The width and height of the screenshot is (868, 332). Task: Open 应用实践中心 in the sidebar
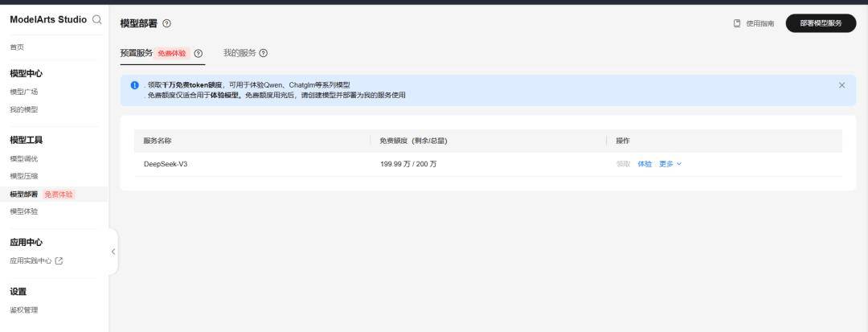(31, 260)
